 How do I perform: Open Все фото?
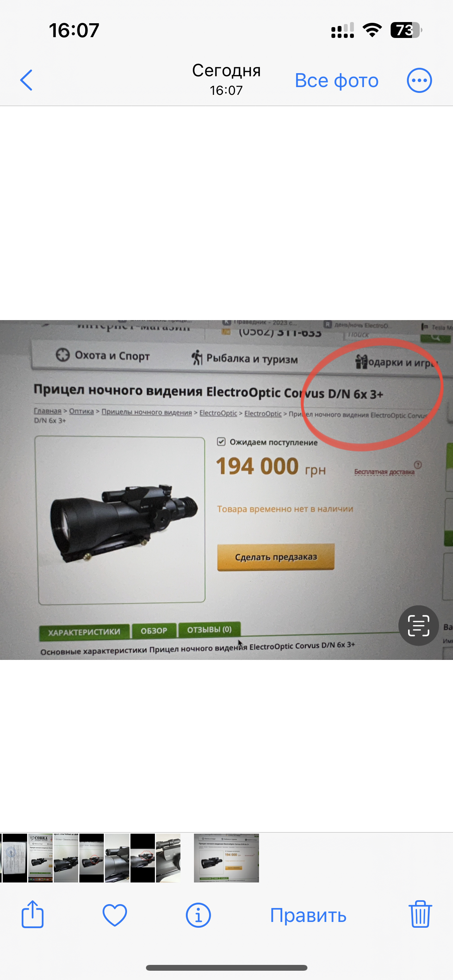(337, 81)
